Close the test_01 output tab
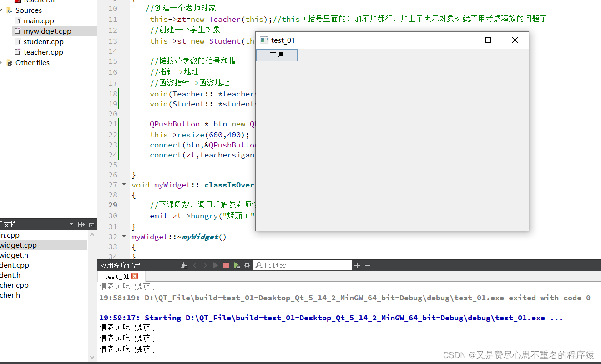 pyautogui.click(x=135, y=276)
